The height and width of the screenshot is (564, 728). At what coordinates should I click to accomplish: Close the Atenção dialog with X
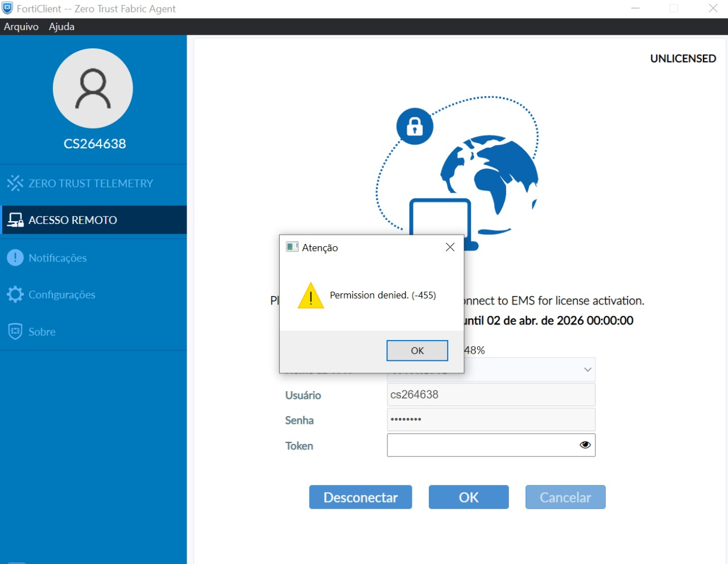pos(450,247)
